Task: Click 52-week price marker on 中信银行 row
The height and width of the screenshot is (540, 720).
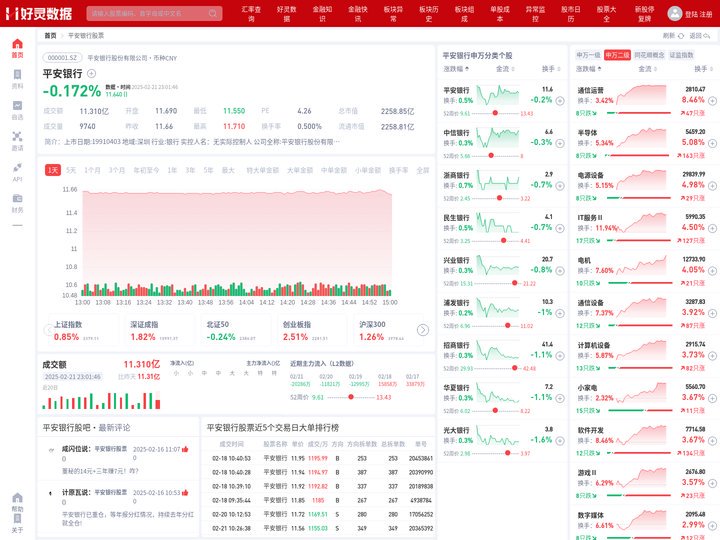Action: click(x=491, y=156)
